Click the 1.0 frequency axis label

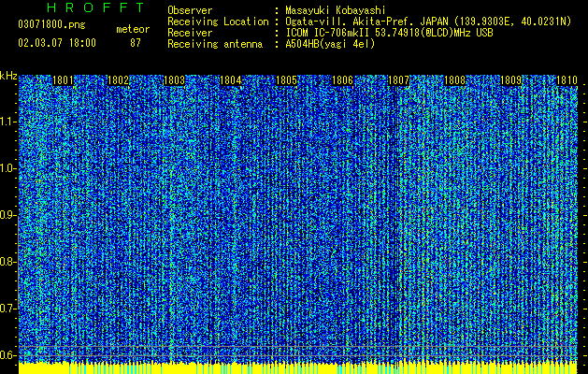point(7,168)
